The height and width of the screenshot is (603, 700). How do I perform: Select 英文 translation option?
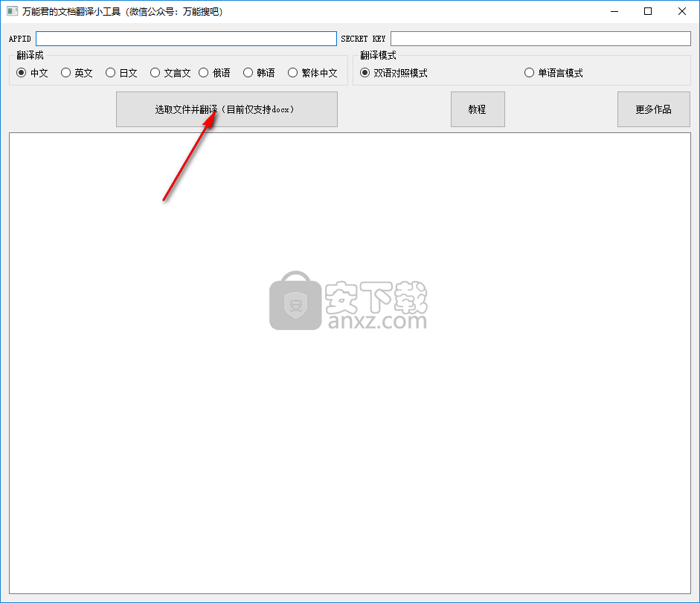tap(77, 73)
